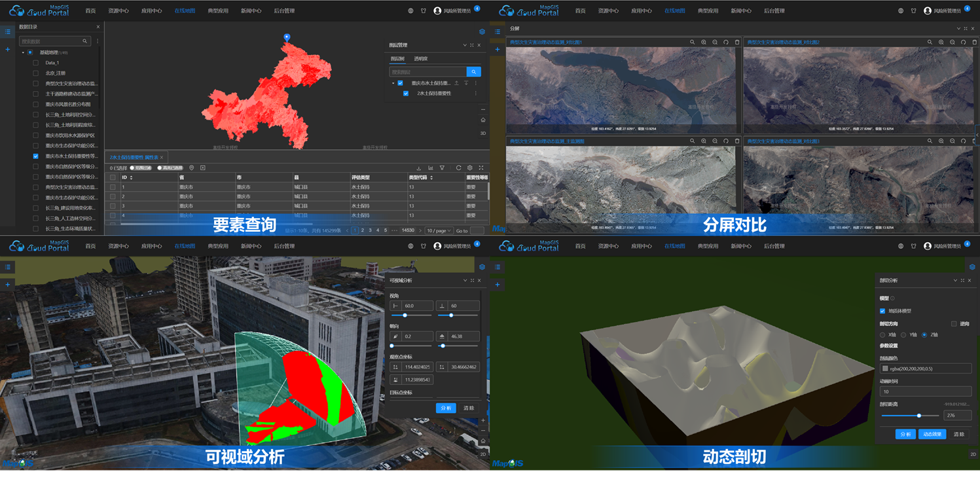Click the globe icon in 要素查询 header
This screenshot has width=980, height=487.
[410, 10]
